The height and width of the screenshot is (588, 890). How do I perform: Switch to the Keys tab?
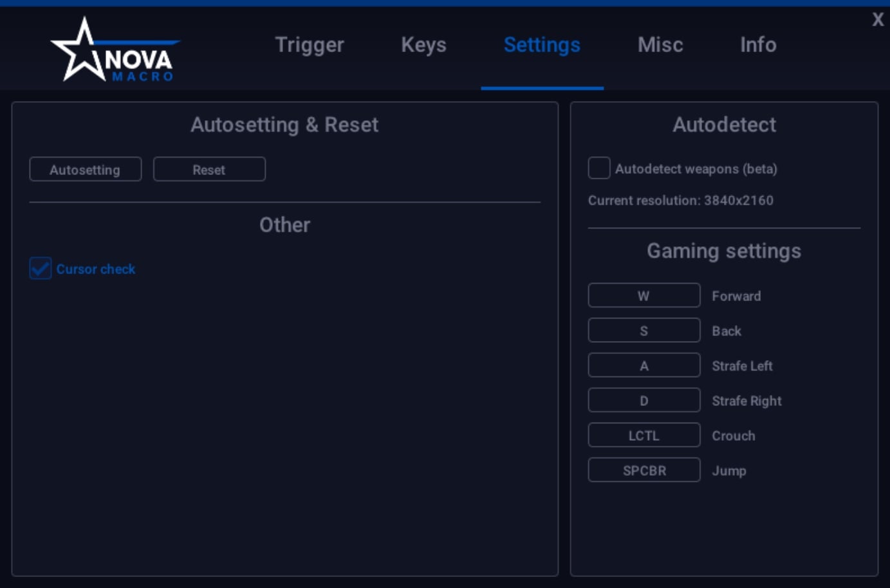[x=423, y=45]
